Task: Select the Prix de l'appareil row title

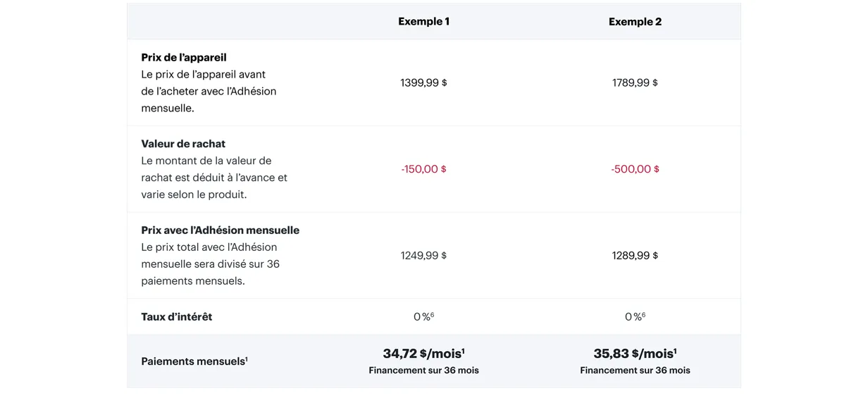Action: pyautogui.click(x=184, y=57)
